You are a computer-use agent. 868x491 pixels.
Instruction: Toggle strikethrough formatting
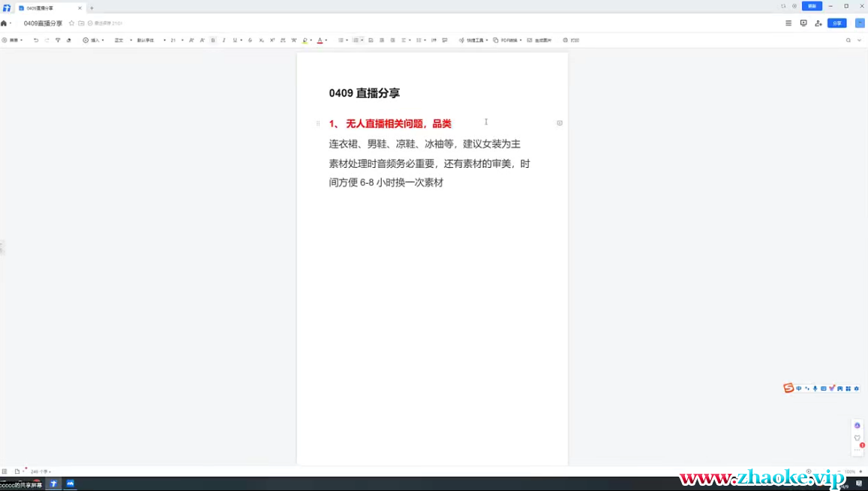coord(250,40)
